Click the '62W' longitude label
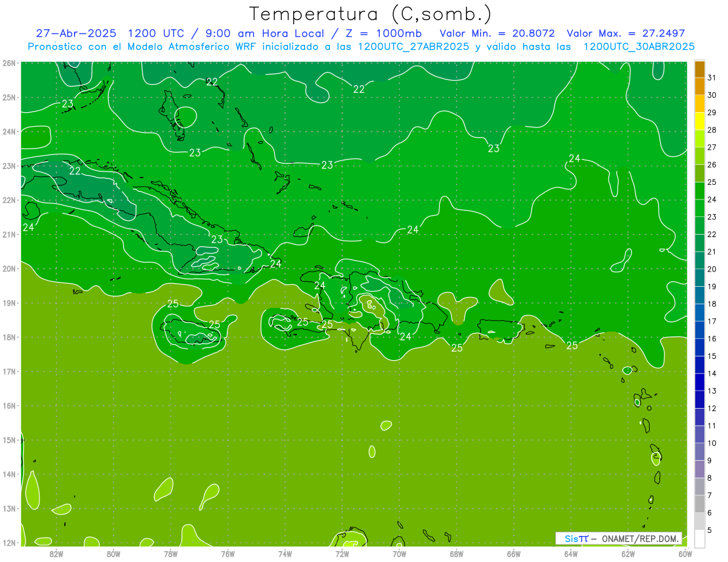 pos(628,554)
